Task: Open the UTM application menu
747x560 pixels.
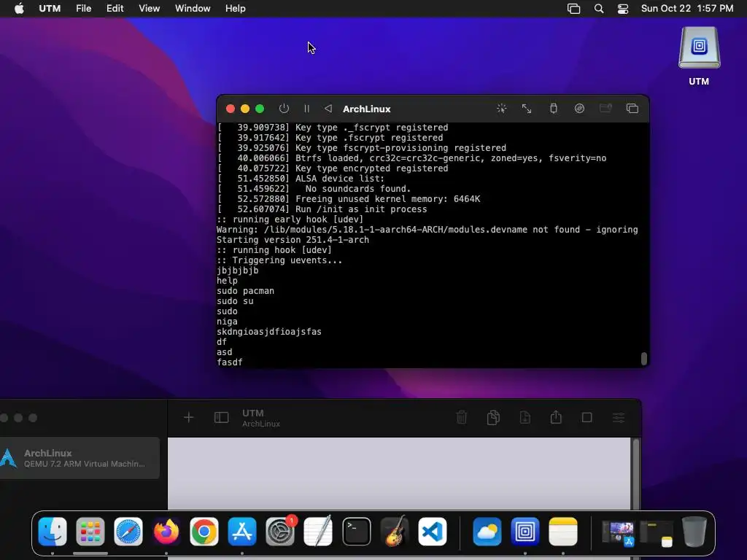Action: [x=50, y=9]
